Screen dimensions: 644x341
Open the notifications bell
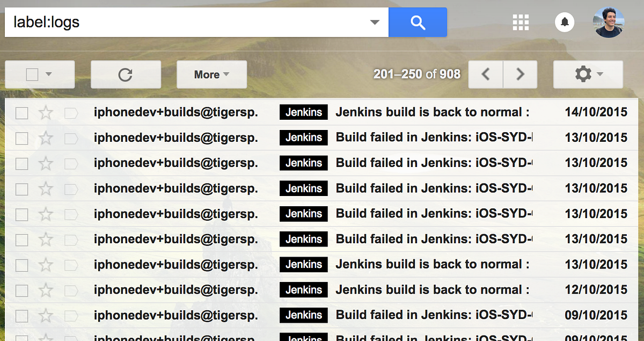tap(564, 22)
